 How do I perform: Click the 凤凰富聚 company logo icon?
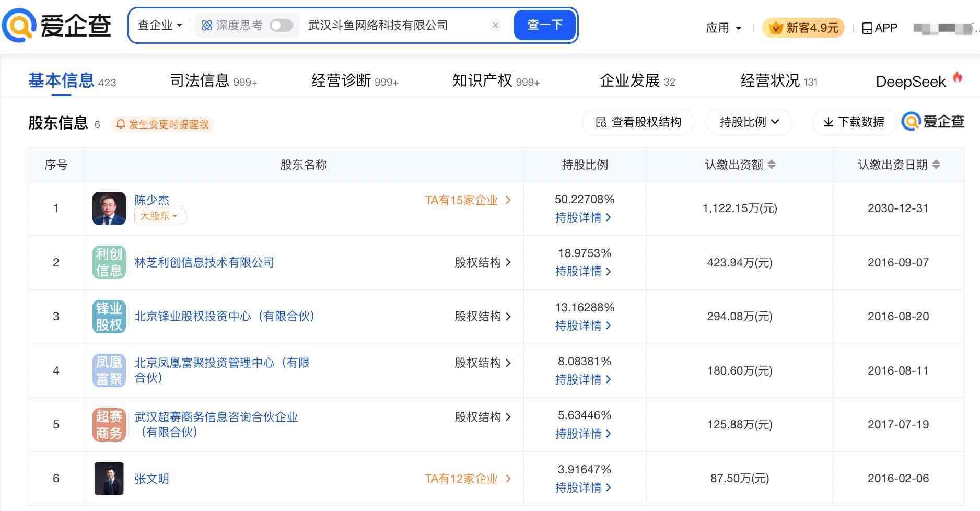pyautogui.click(x=109, y=370)
